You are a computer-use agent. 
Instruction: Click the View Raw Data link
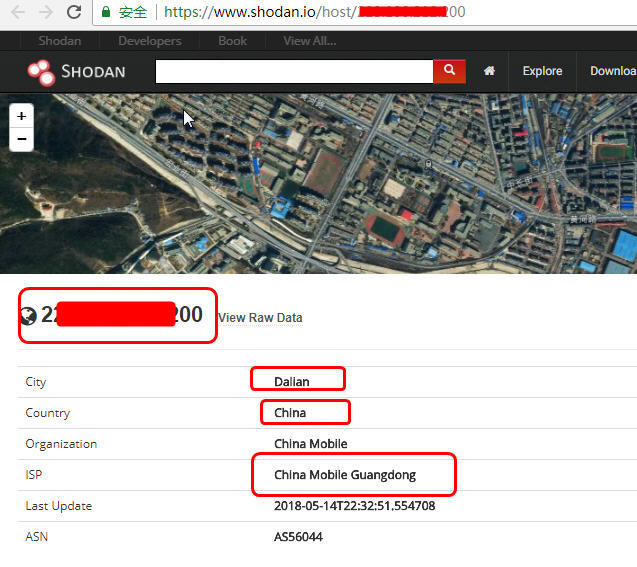click(260, 318)
